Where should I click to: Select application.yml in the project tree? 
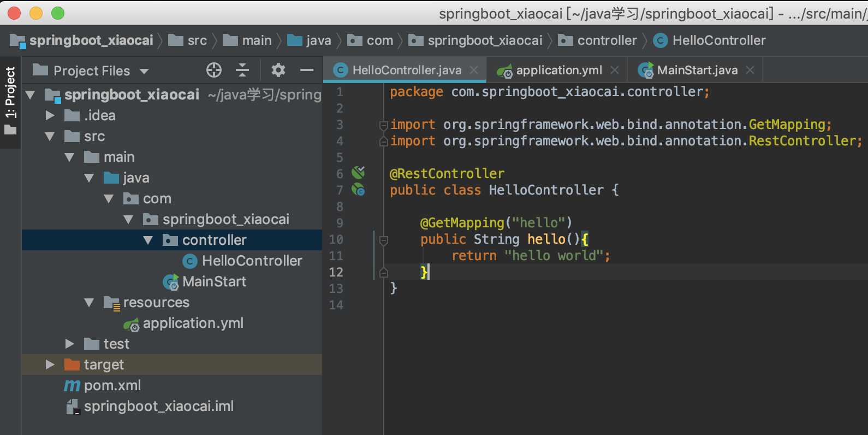(193, 324)
